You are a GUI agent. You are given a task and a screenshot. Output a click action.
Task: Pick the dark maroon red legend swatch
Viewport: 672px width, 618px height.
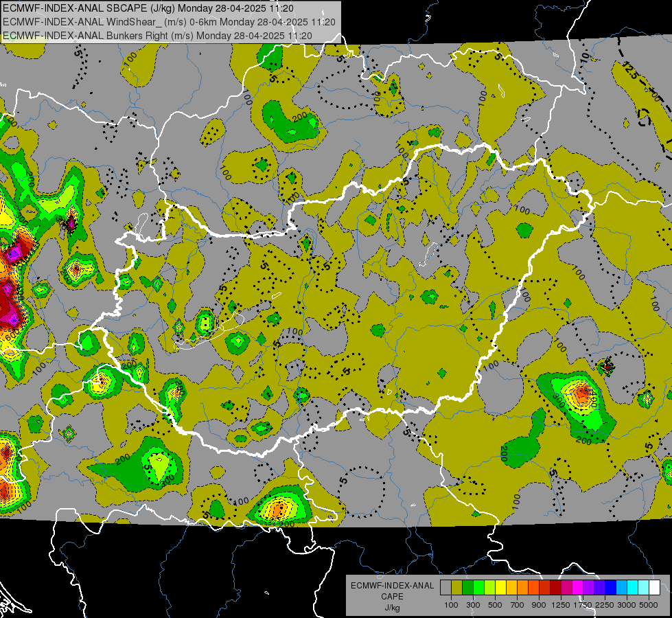tap(556, 587)
